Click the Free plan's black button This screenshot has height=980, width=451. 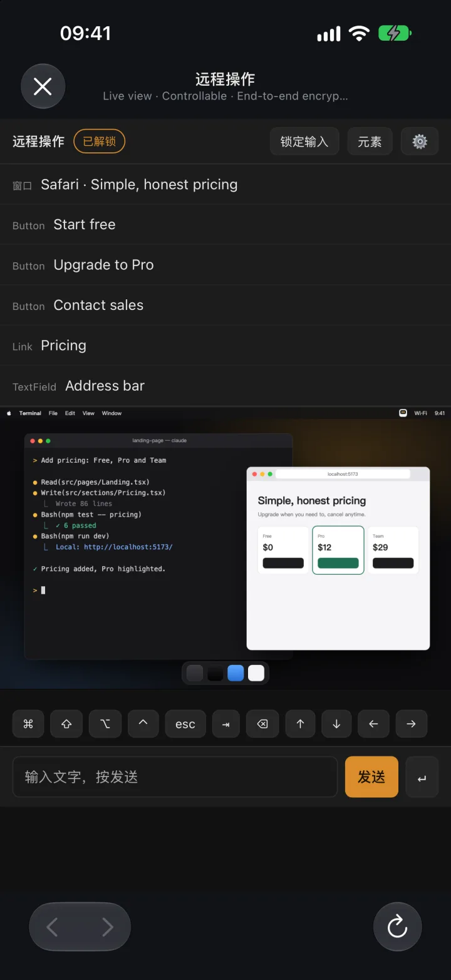[x=283, y=563]
